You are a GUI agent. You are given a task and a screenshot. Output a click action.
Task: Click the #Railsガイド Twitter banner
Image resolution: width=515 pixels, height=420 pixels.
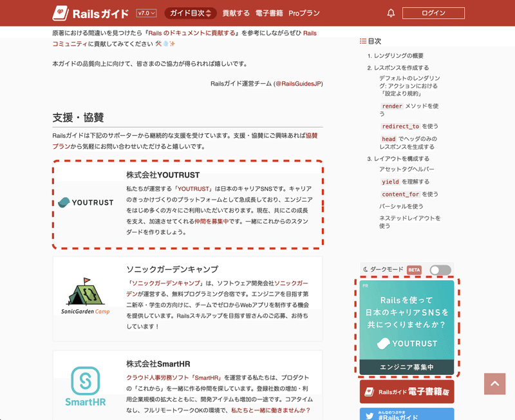coord(407,414)
